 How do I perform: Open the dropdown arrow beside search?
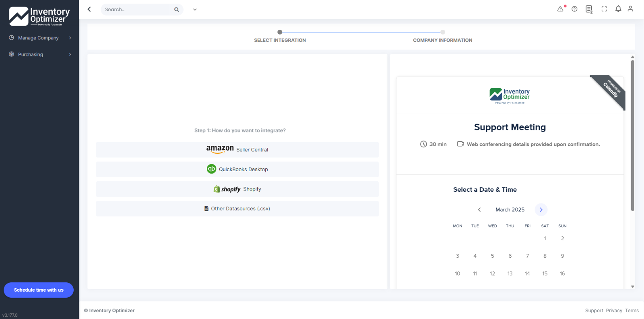click(195, 10)
